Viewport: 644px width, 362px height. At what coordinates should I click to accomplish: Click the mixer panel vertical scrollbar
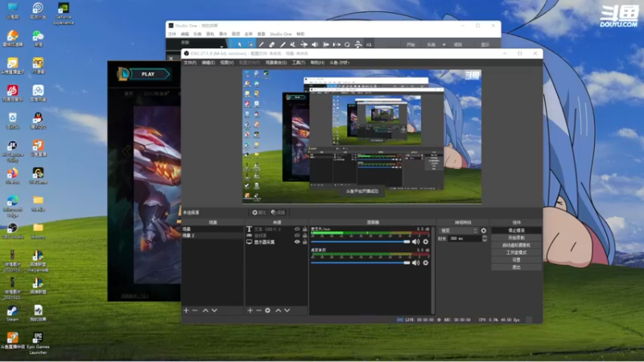coord(433,270)
